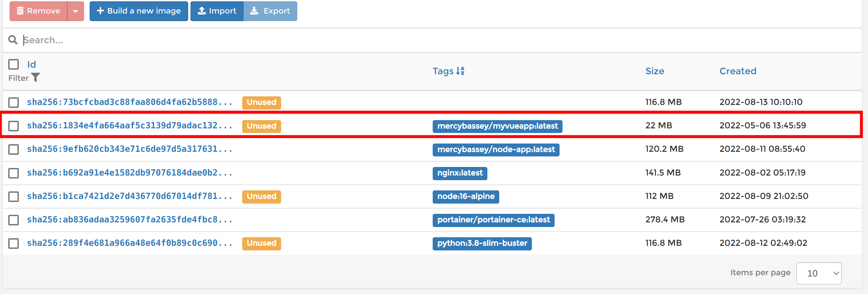Open the Items per page dropdown
Viewport: 868px width, 294px height.
point(819,273)
